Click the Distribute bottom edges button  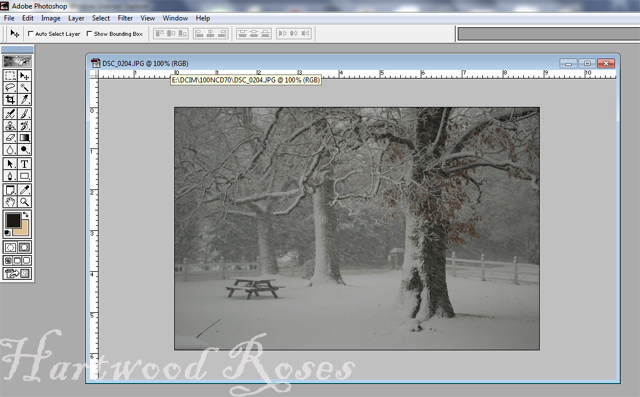[x=265, y=33]
